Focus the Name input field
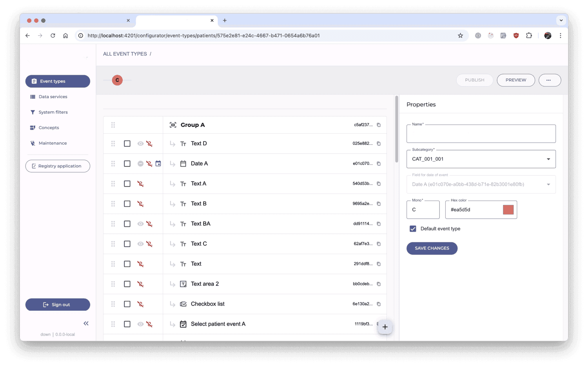This screenshot has height=367, width=588. 481,134
